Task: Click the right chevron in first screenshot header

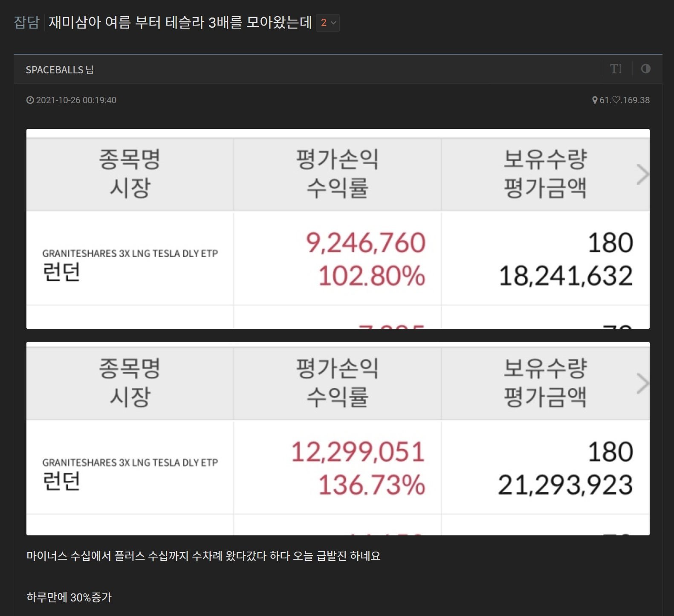Action: [642, 174]
